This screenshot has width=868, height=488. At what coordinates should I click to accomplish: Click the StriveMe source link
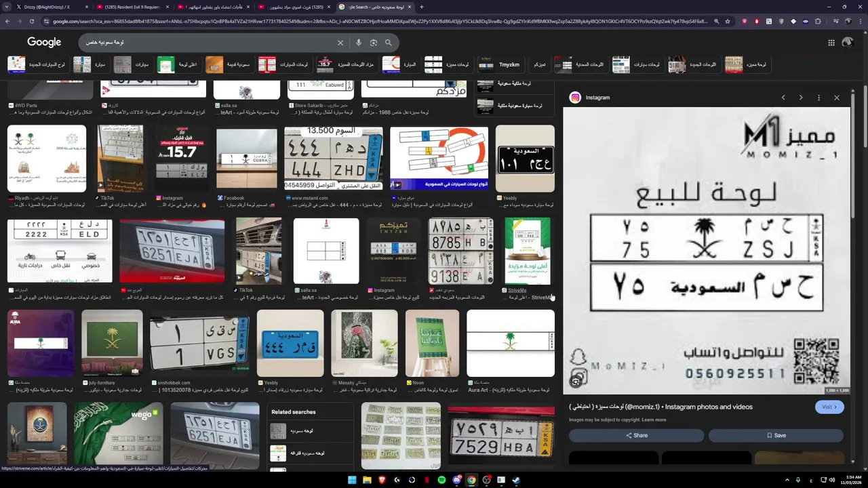517,290
